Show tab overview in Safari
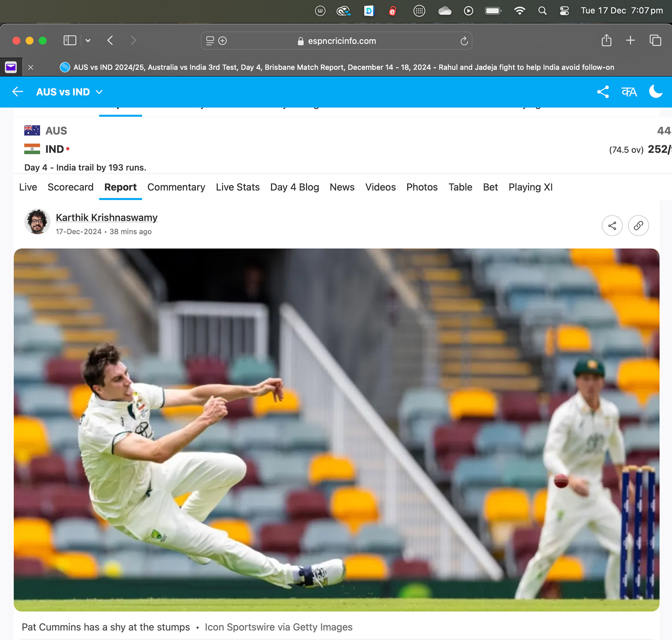672x640 pixels. tap(655, 41)
